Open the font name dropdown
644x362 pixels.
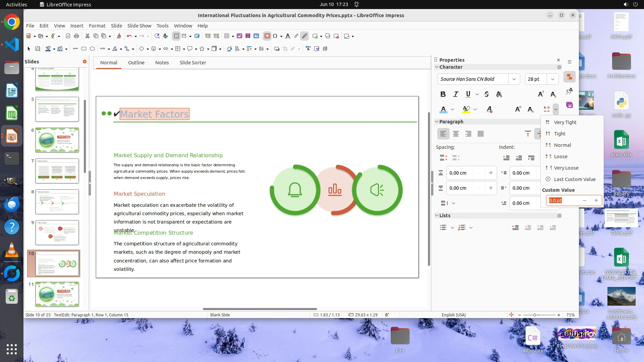514,79
